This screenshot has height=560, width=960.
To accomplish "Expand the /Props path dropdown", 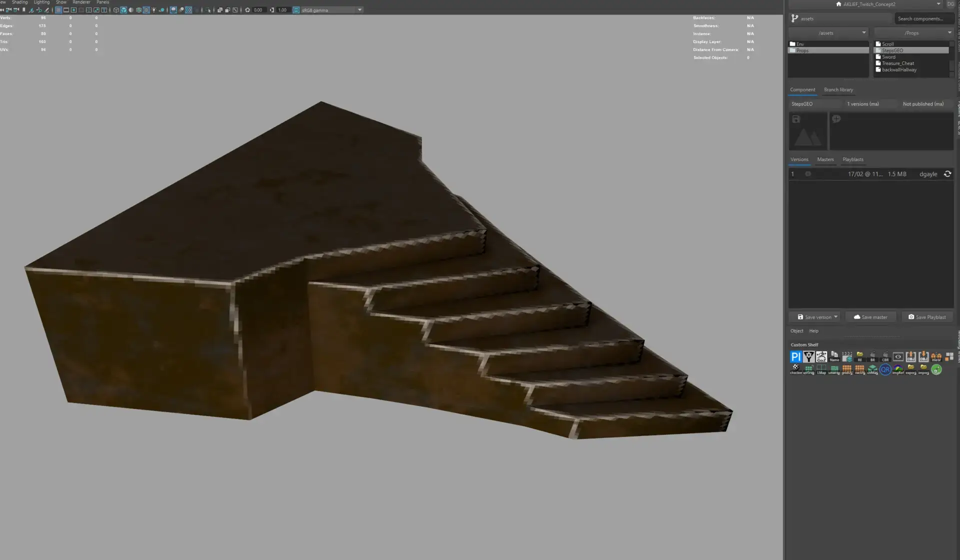I will (949, 32).
